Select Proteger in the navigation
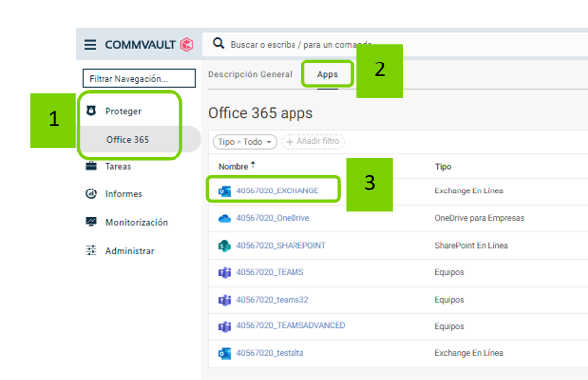Screen dimensions: 588x380 [x=123, y=111]
